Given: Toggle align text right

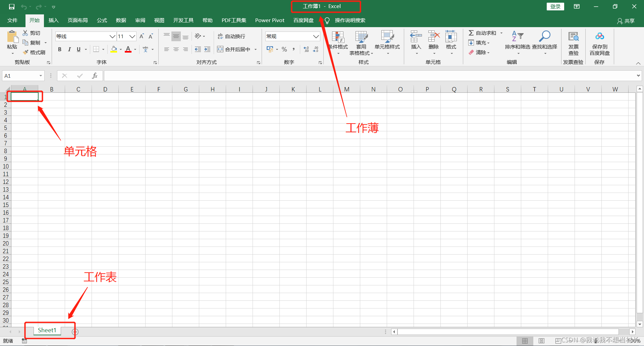Looking at the screenshot, I should 185,49.
